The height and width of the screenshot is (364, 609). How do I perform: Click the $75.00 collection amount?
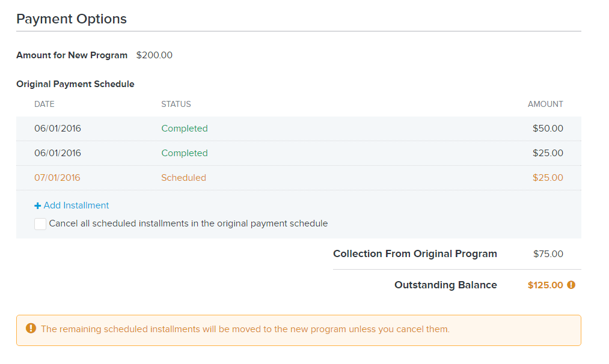point(548,254)
